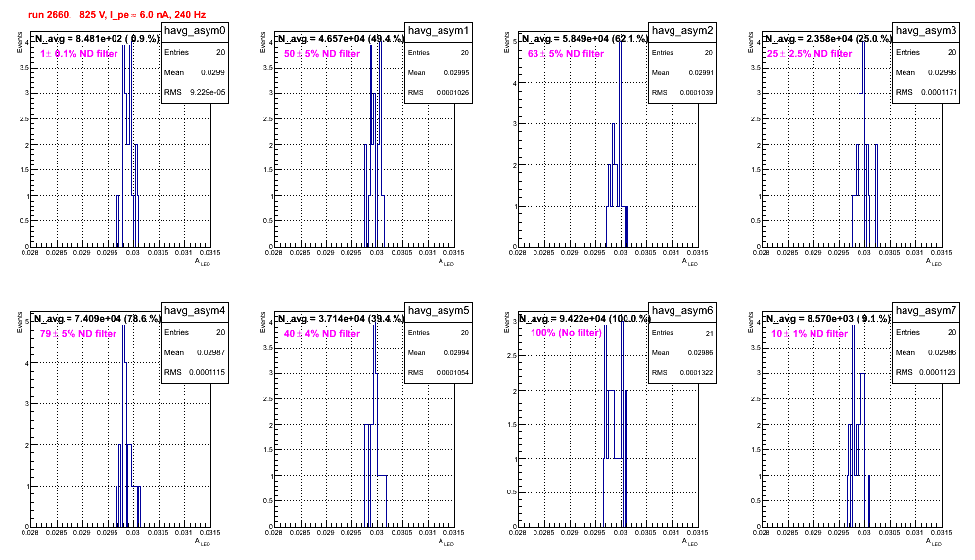Click the 50± 5% ND filter label

(x=322, y=54)
